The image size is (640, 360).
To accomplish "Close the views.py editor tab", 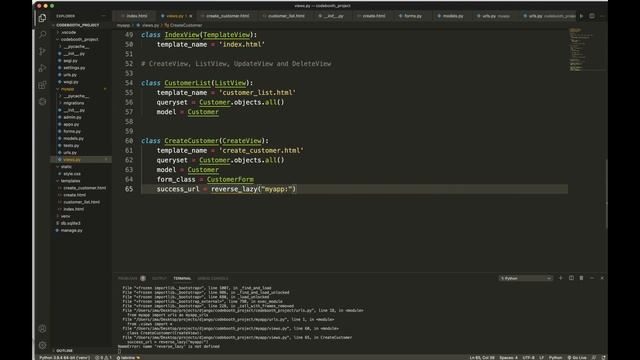I will (191, 16).
